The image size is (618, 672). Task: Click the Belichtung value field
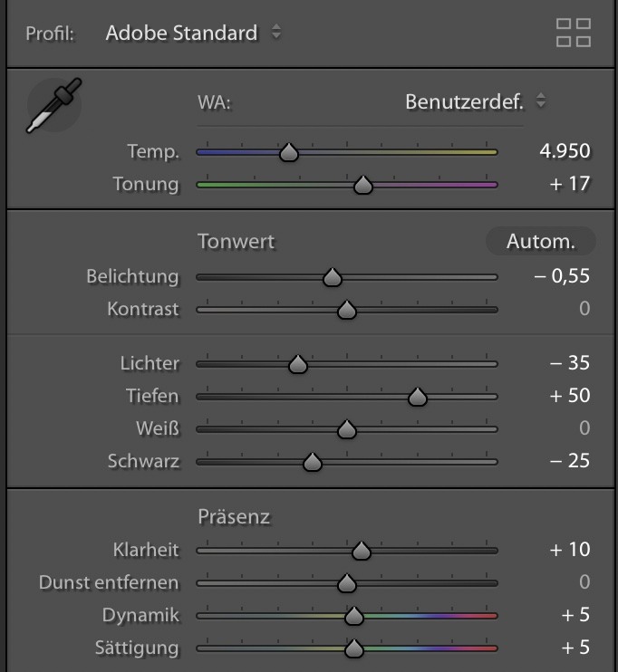(562, 276)
